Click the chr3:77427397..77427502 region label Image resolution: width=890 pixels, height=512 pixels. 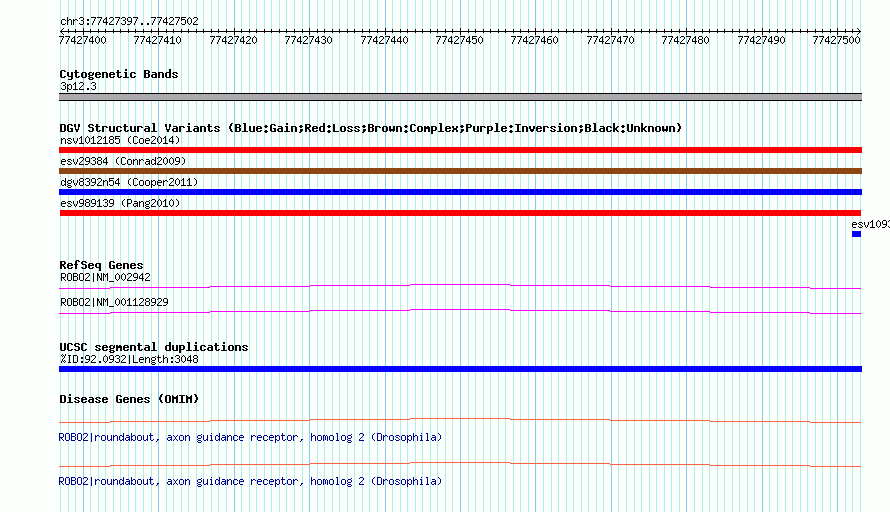tap(129, 21)
